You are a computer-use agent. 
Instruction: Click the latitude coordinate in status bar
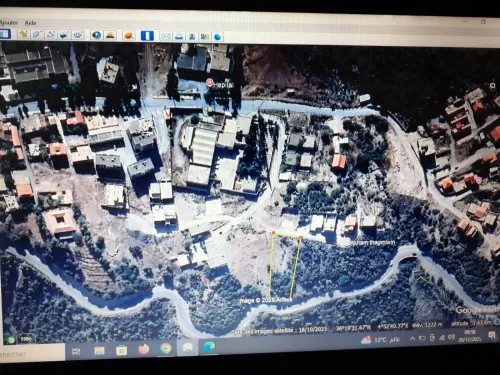[353, 328]
